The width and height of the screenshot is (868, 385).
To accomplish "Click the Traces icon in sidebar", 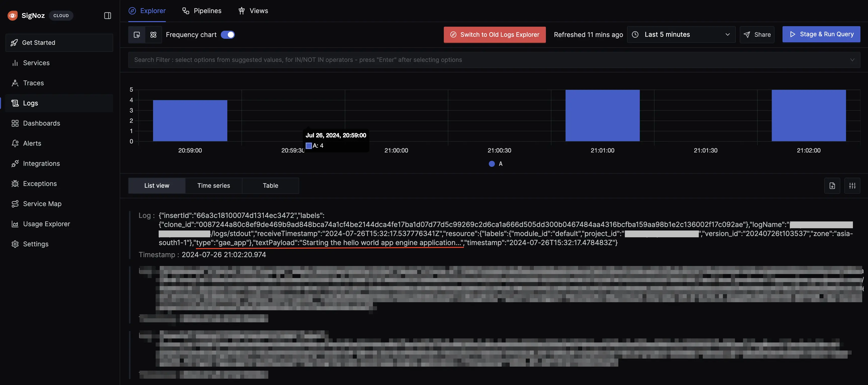I will click(15, 83).
